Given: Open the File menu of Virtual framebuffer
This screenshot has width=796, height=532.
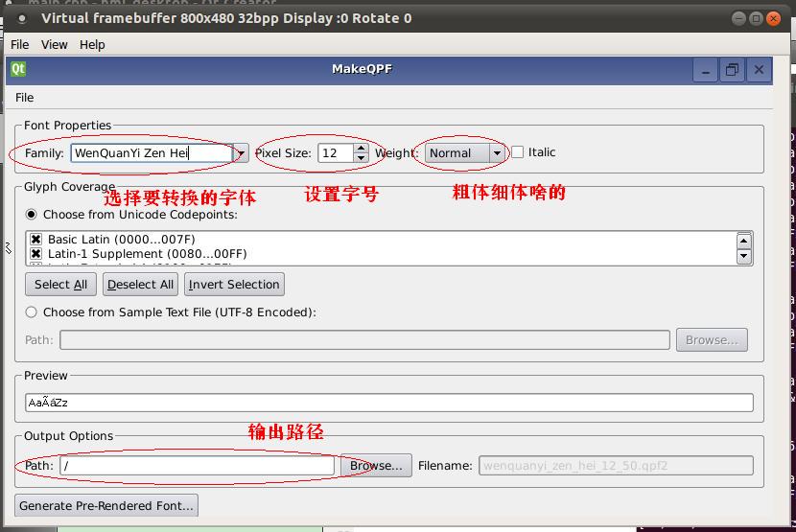Looking at the screenshot, I should tap(20, 45).
